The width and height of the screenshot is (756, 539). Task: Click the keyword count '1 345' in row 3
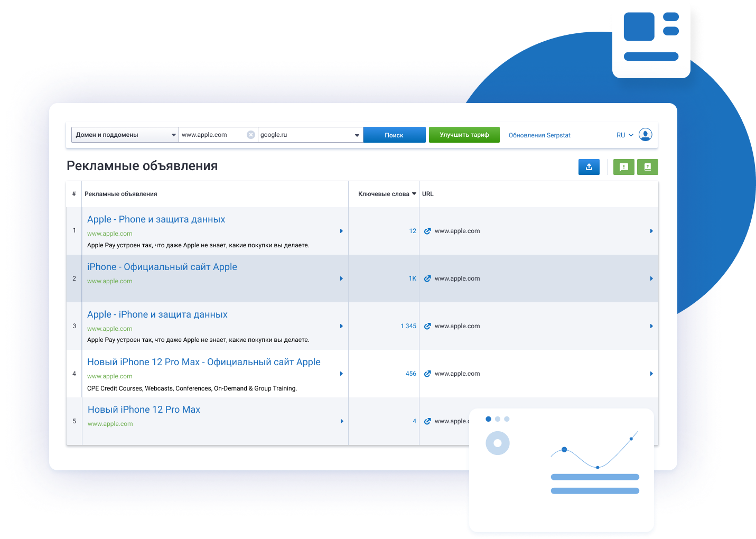[408, 326]
